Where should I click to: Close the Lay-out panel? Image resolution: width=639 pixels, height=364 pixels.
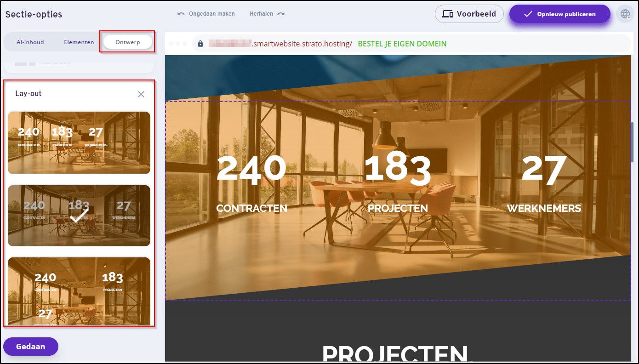click(141, 94)
